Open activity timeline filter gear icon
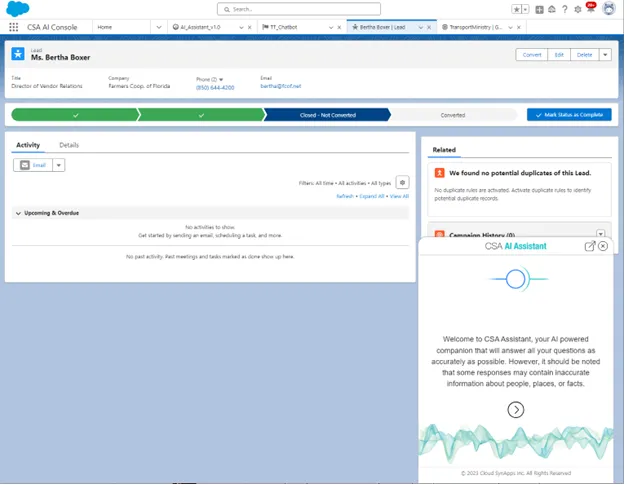This screenshot has width=627, height=485. (x=404, y=183)
